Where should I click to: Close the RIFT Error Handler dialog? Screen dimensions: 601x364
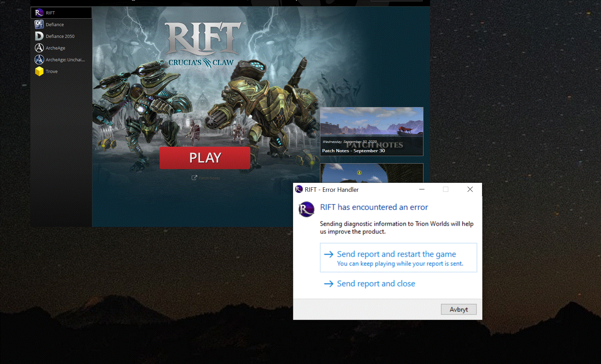point(470,189)
